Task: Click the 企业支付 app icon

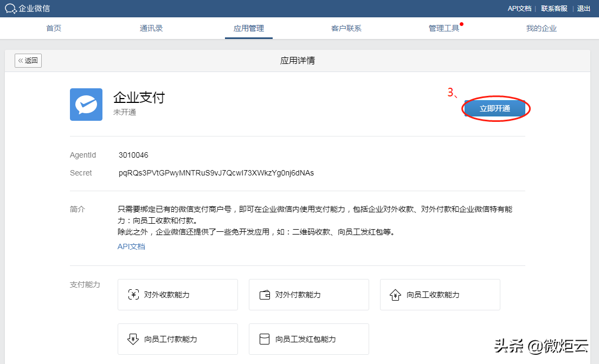Action: coord(86,105)
